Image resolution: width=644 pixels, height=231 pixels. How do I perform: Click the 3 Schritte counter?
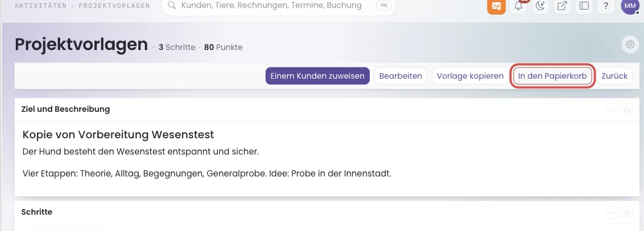pyautogui.click(x=177, y=47)
